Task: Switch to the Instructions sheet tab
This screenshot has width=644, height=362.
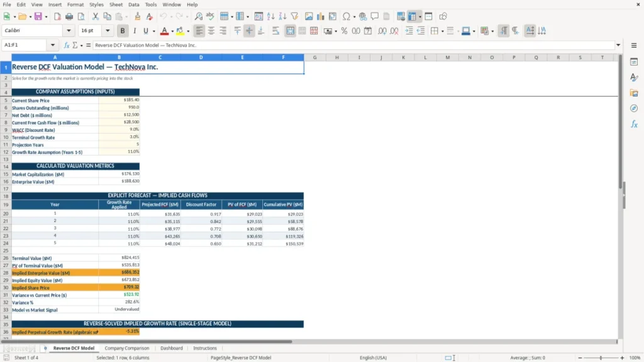Action: [205, 348]
